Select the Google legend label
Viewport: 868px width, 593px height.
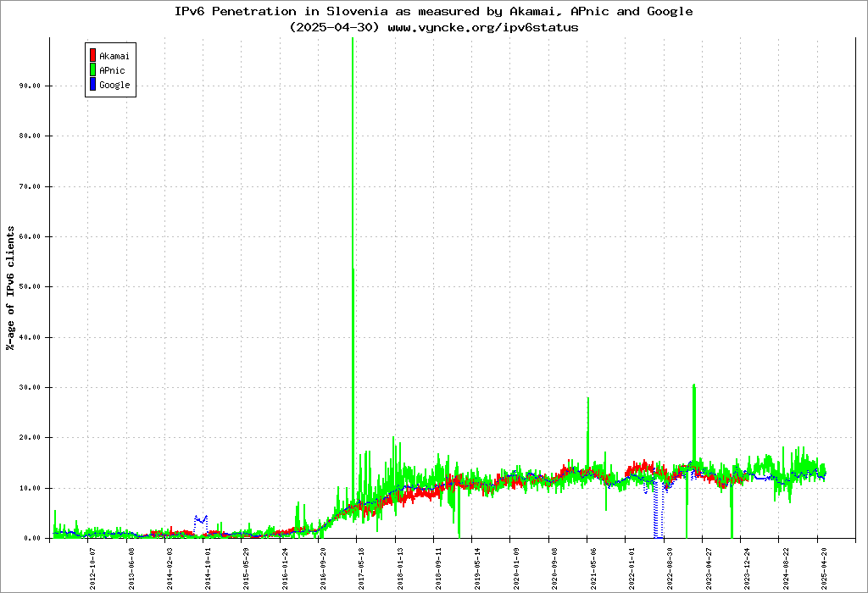(x=114, y=85)
